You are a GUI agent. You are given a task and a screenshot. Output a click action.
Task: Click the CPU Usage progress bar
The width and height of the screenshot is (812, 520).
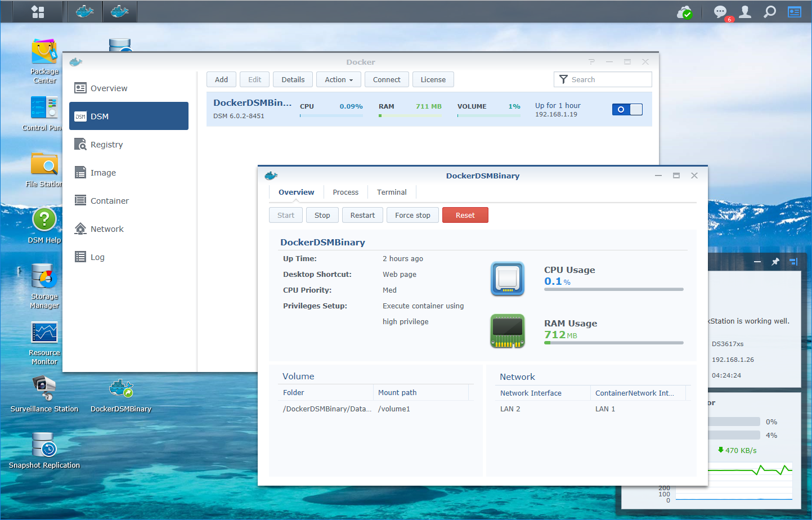point(614,289)
